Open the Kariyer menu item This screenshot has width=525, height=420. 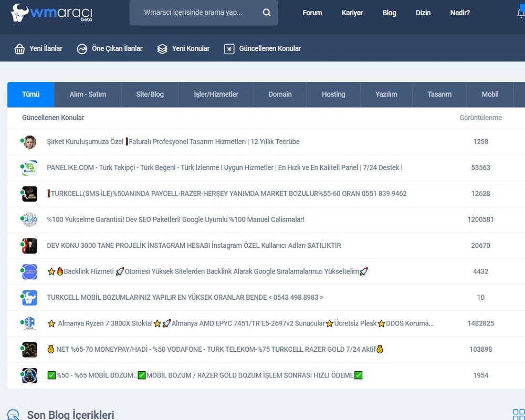[352, 13]
